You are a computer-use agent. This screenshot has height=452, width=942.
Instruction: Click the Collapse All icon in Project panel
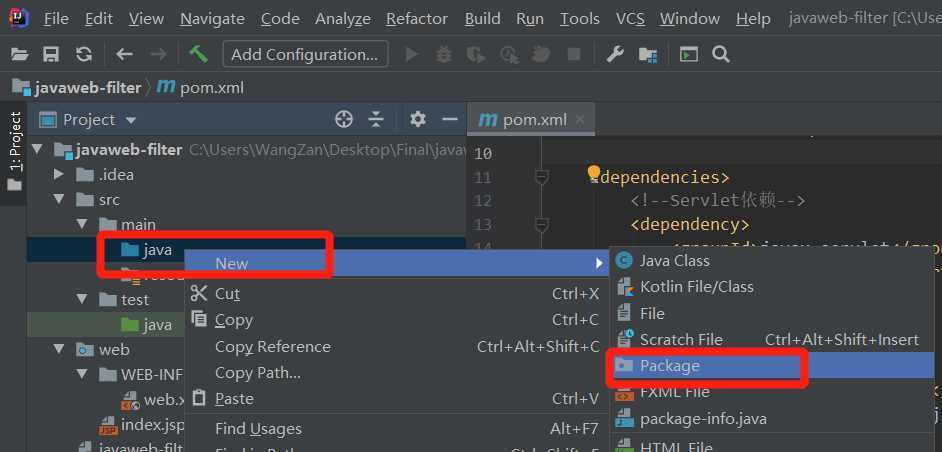[x=376, y=120]
